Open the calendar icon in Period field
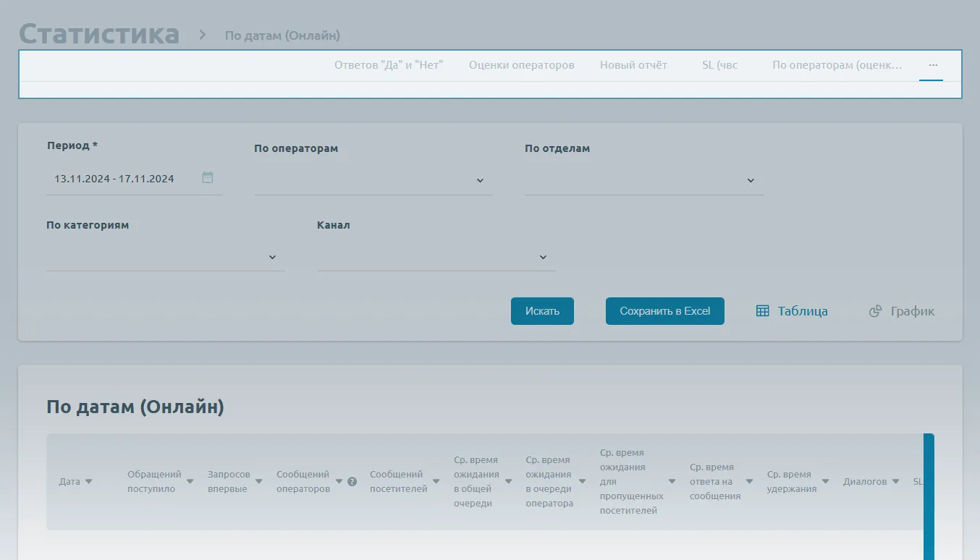Viewport: 980px width, 560px height. pyautogui.click(x=208, y=177)
